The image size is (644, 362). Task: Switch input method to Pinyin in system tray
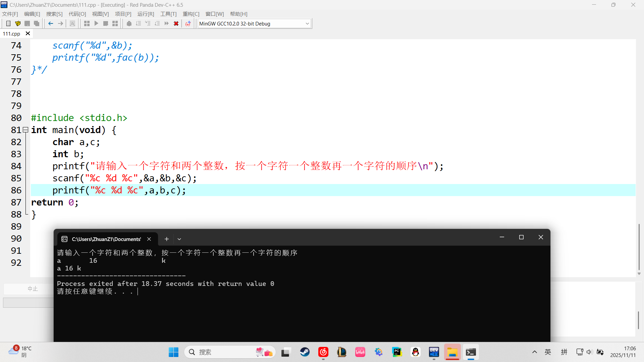[x=564, y=352]
